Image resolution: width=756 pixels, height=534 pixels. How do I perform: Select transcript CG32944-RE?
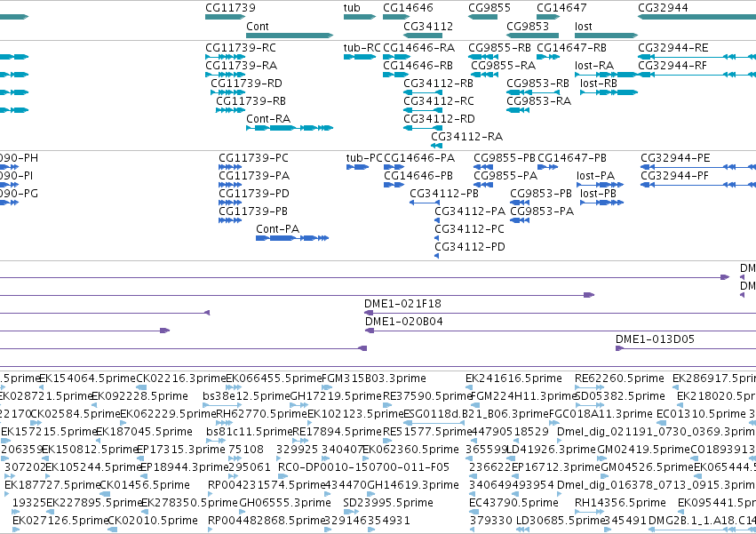697,57
